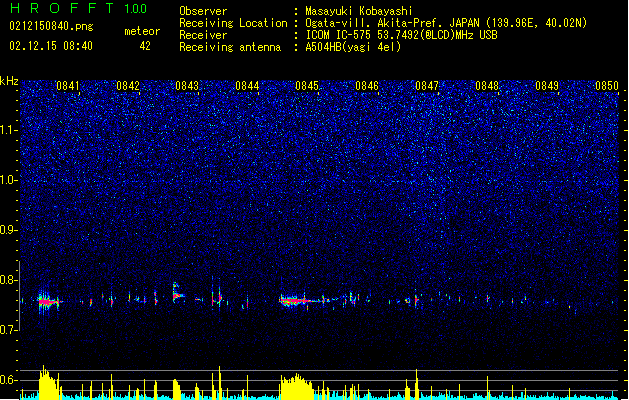
Task: Click the 0846 time marker
Action: point(367,86)
